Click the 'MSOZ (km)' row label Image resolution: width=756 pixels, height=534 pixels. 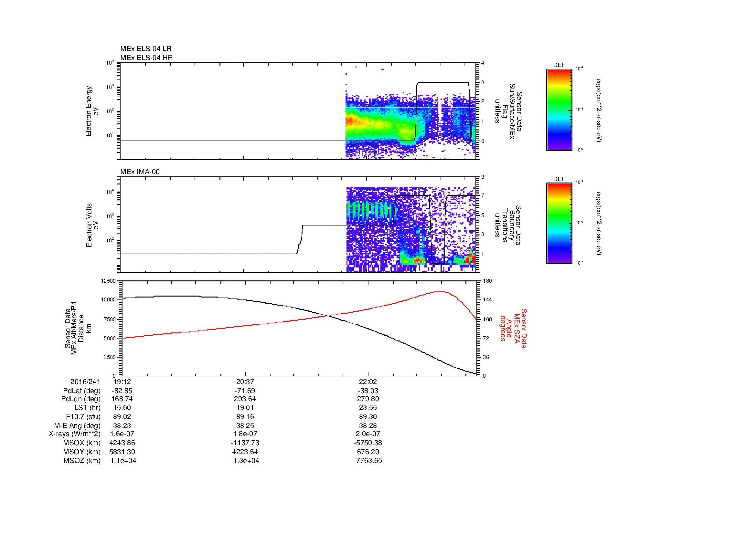tap(82, 461)
